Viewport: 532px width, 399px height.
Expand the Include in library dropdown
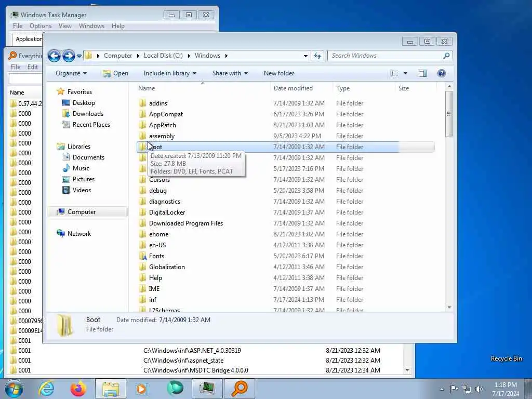point(170,73)
